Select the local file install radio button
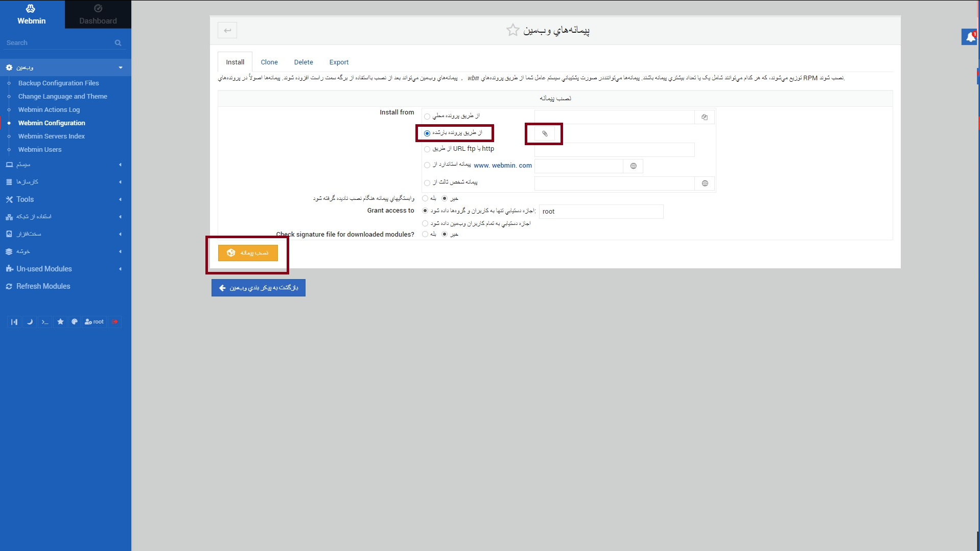Viewport: 980px width, 551px height. point(427,117)
